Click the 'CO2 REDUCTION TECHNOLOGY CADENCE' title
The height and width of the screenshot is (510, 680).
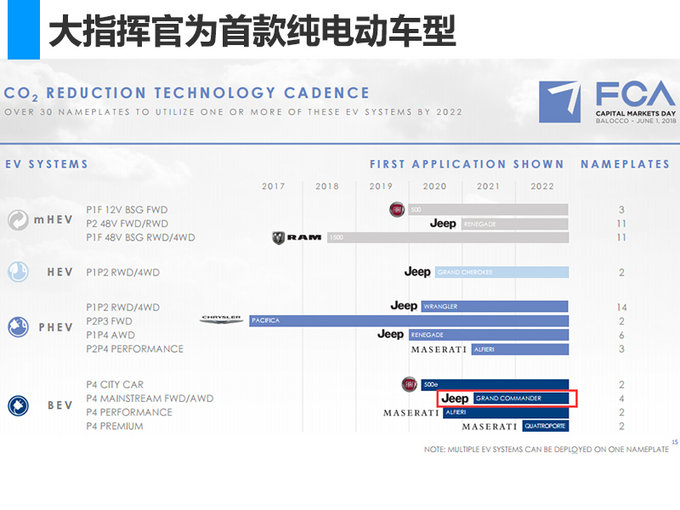point(186,94)
